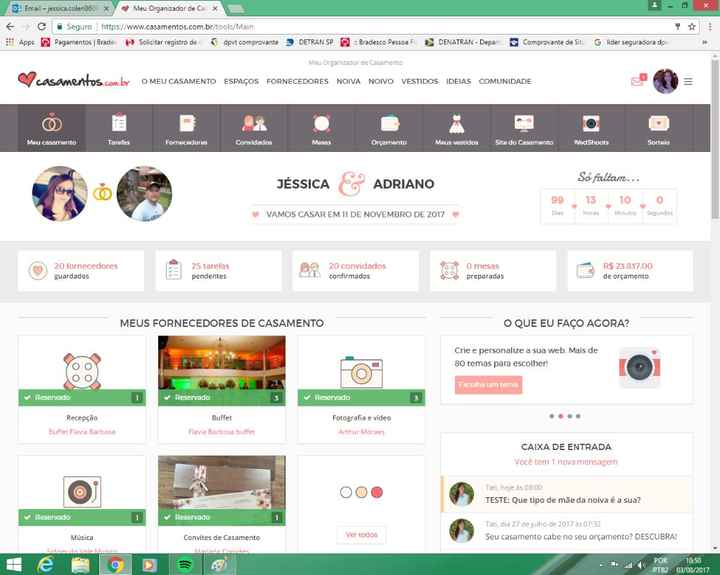Screen dimensions: 720x575
Task: Select first carousel dot under suggestions
Action: coord(551,416)
